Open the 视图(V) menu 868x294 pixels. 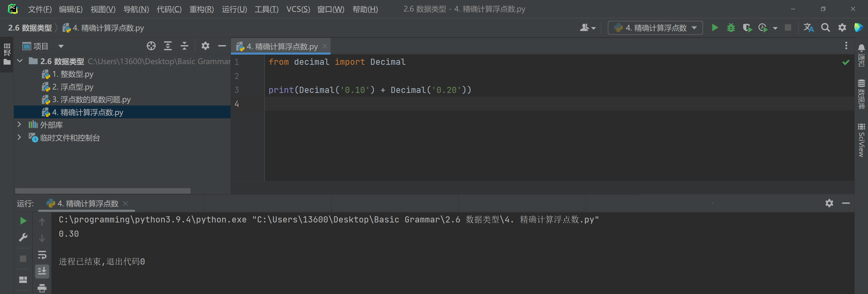pos(103,9)
